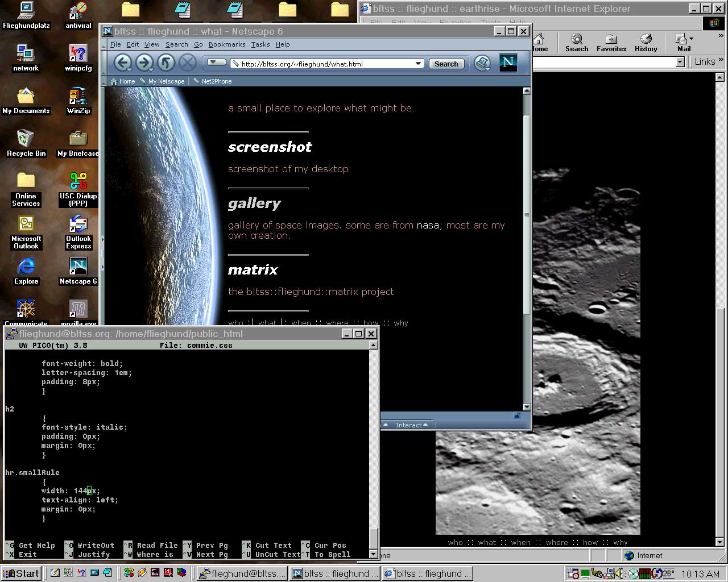Select the Internet Explorer 'Explore' desktop icon

(26, 271)
